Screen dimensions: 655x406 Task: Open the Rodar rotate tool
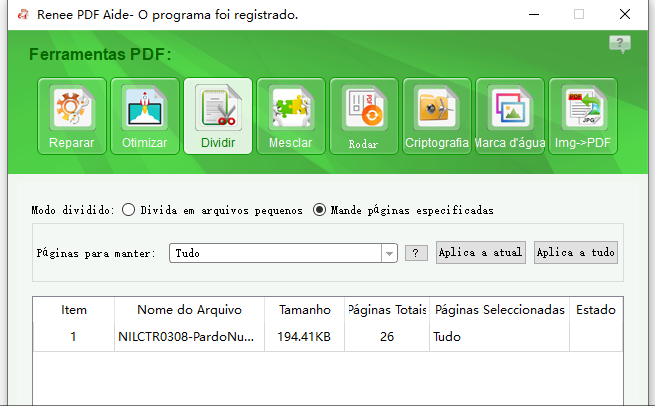pyautogui.click(x=364, y=116)
